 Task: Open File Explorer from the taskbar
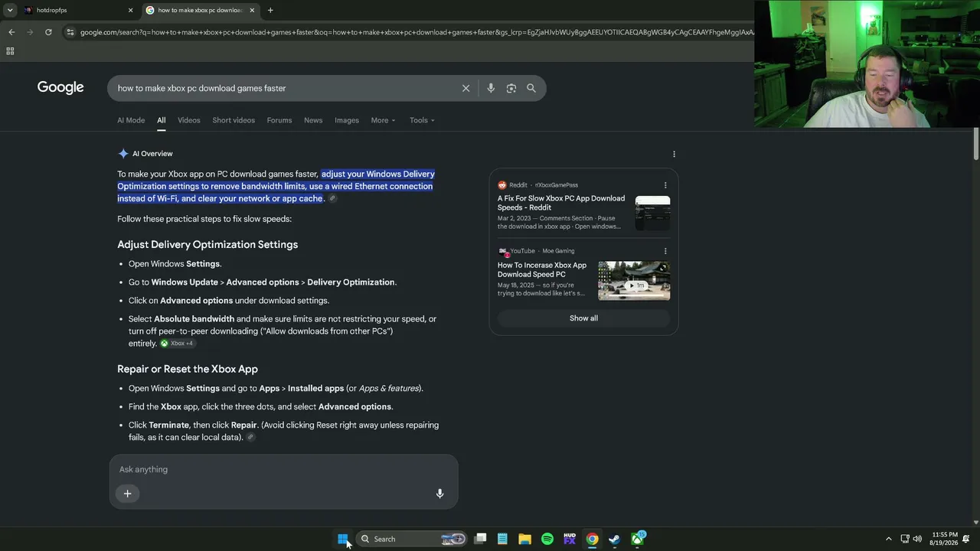tap(524, 539)
